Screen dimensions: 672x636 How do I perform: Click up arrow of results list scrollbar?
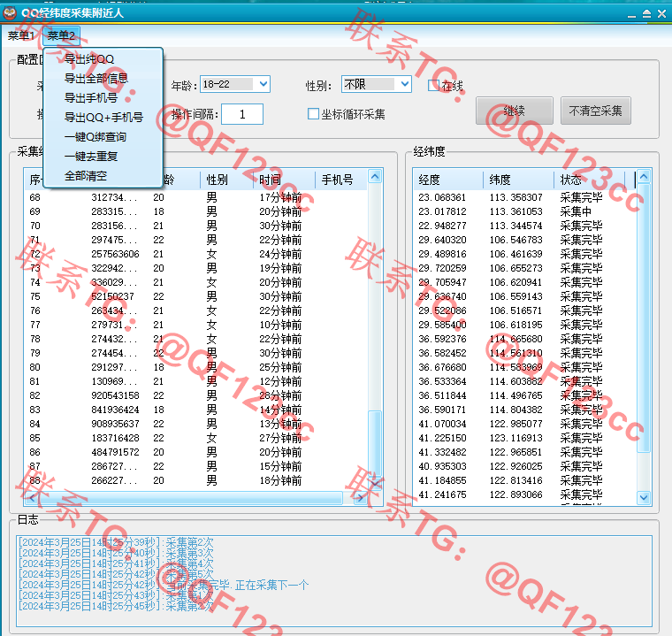click(375, 176)
